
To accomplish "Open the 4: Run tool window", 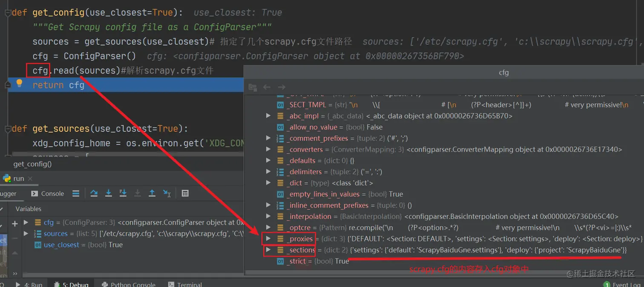I will point(29,284).
